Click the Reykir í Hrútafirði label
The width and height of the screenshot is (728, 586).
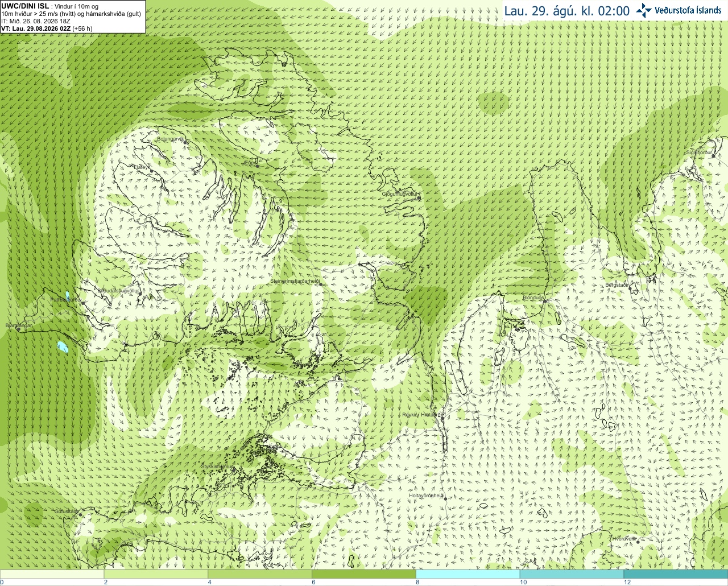[421, 415]
